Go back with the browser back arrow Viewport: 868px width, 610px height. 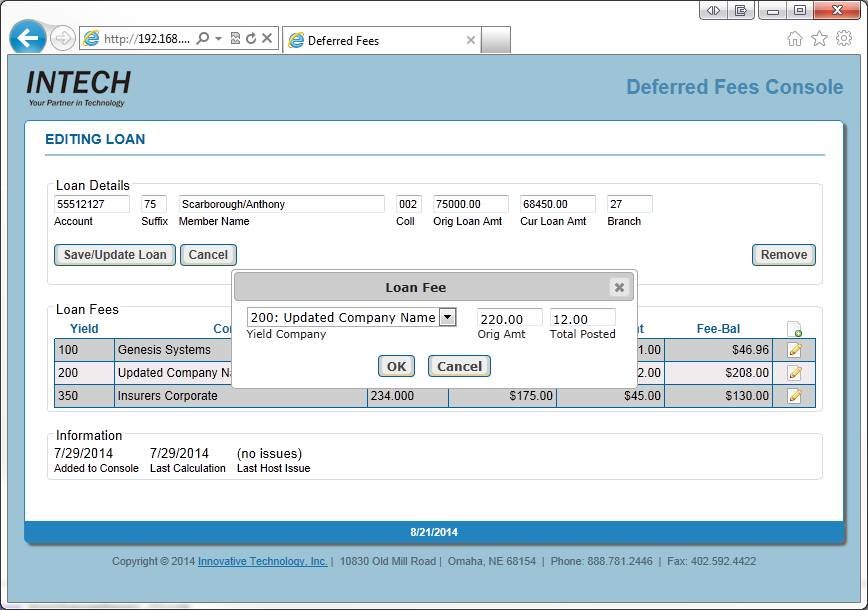point(27,39)
